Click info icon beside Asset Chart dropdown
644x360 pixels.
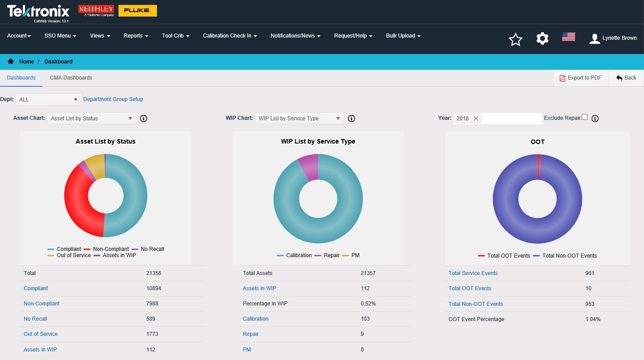[144, 119]
